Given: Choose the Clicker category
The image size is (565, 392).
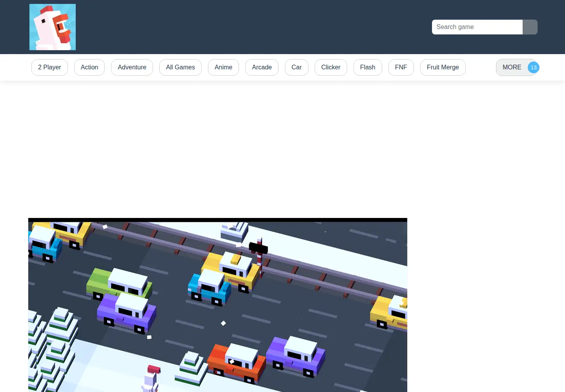Looking at the screenshot, I should click(x=331, y=67).
